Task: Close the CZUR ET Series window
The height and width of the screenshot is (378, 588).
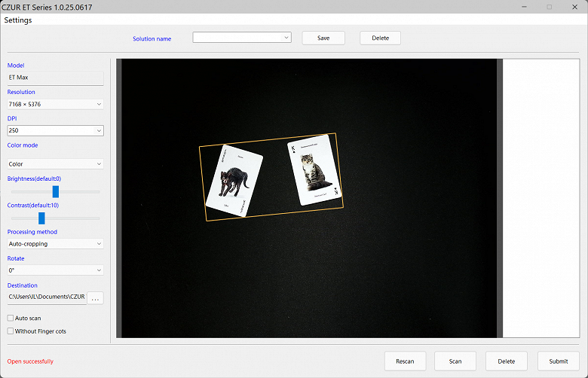Action: (x=574, y=7)
